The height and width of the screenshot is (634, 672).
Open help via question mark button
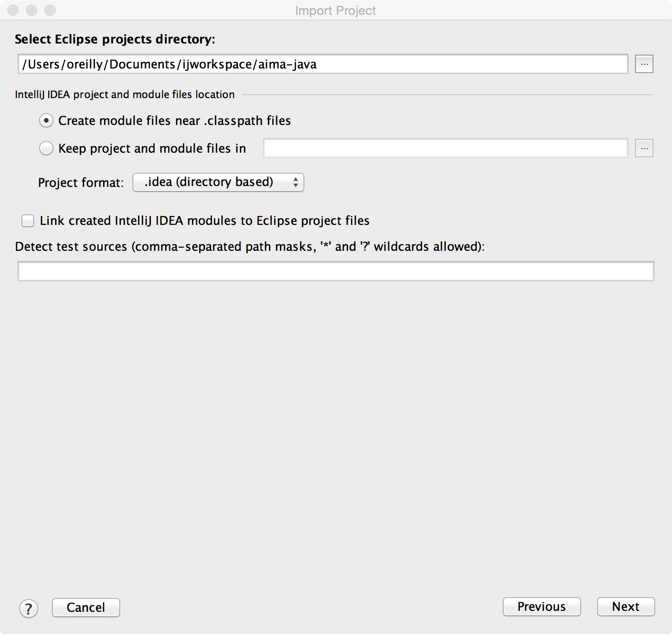tap(29, 608)
